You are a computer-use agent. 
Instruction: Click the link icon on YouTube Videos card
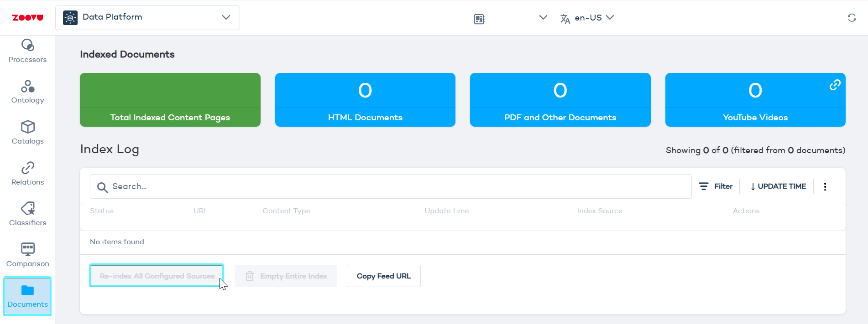point(835,85)
